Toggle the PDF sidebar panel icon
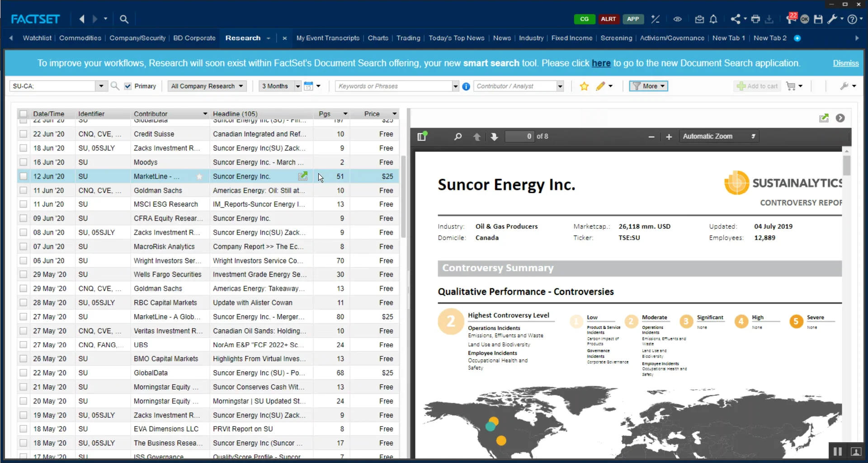Image resolution: width=868 pixels, height=463 pixels. (422, 136)
